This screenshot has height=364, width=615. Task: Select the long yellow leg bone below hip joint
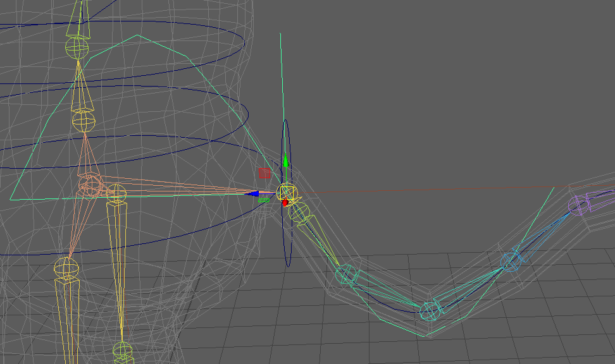(118, 270)
